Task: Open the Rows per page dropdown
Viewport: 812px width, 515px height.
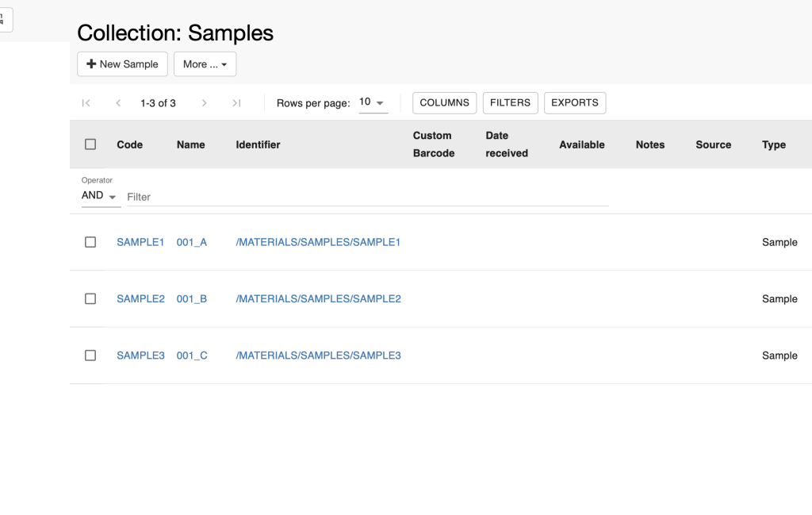Action: [x=373, y=102]
